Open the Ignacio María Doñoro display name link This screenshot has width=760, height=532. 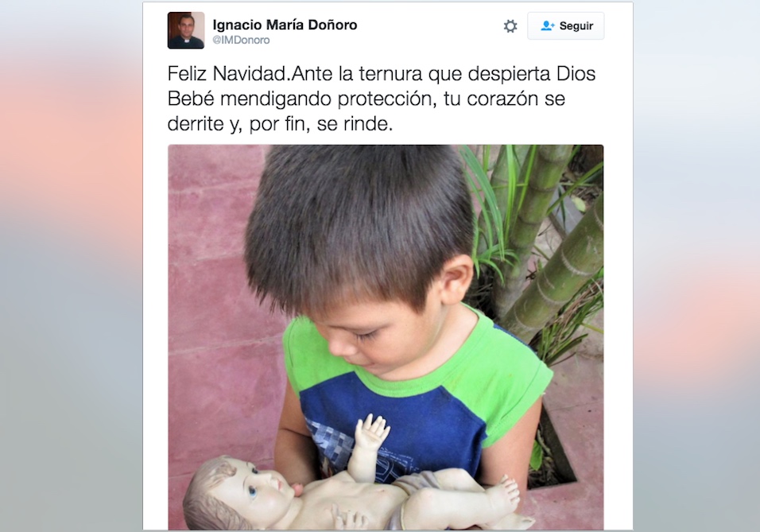pyautogui.click(x=285, y=25)
